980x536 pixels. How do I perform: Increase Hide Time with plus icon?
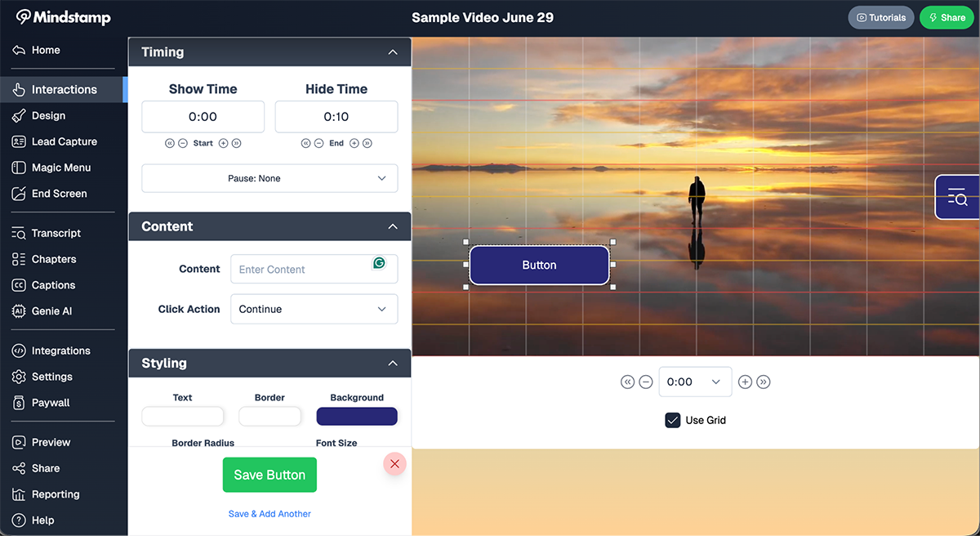pos(354,143)
